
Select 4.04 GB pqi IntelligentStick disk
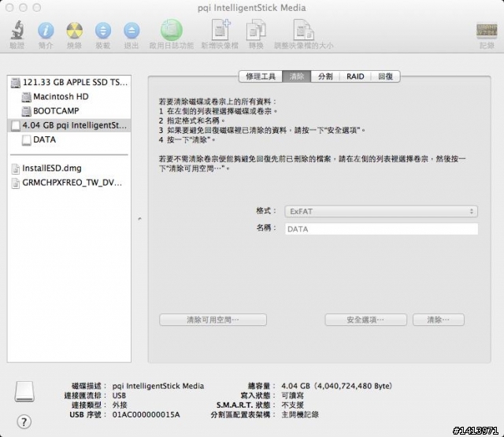coord(69,125)
